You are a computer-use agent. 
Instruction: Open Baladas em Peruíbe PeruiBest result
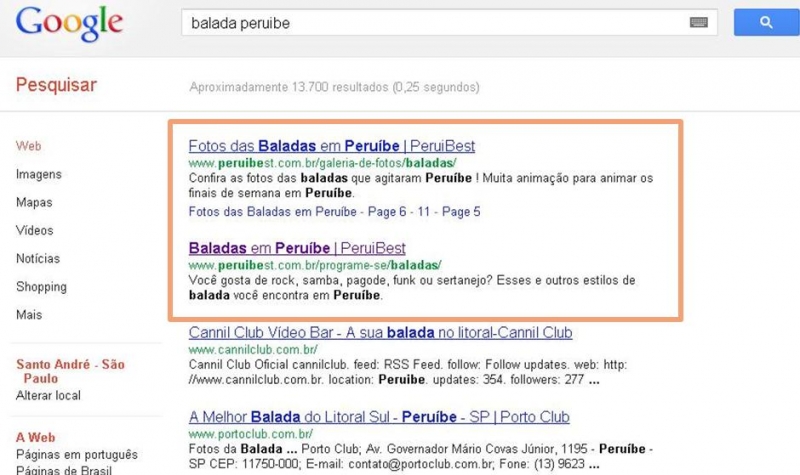point(297,248)
